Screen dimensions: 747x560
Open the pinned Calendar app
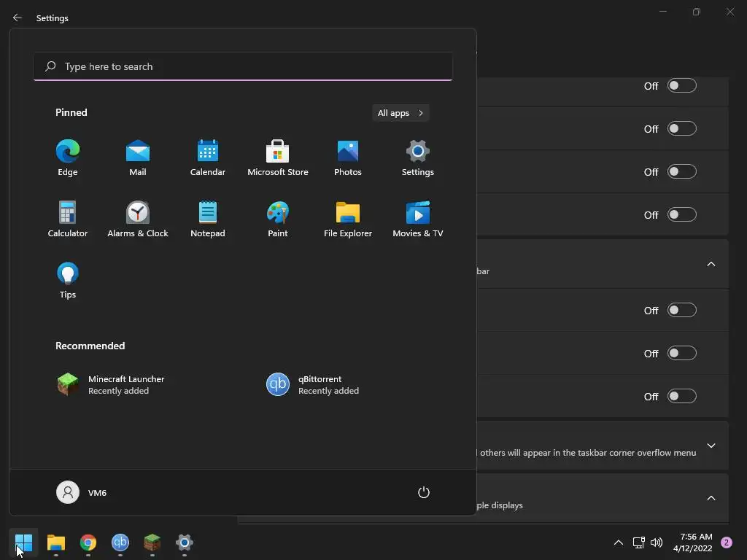click(x=208, y=158)
